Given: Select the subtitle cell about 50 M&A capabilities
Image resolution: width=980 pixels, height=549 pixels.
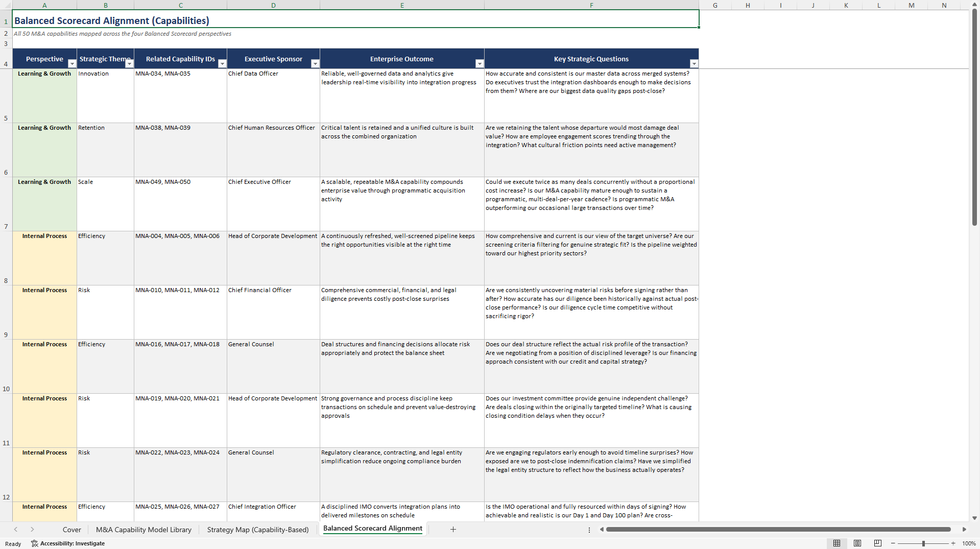Looking at the screenshot, I should [123, 34].
